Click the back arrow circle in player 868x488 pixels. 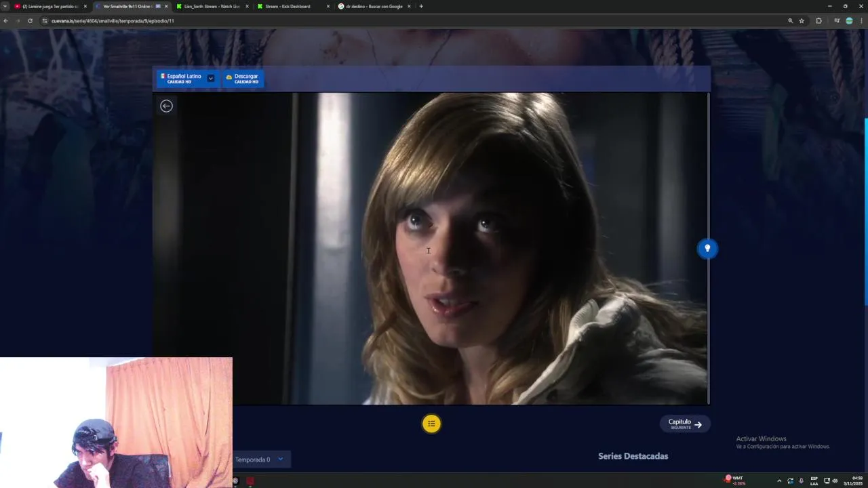(166, 106)
